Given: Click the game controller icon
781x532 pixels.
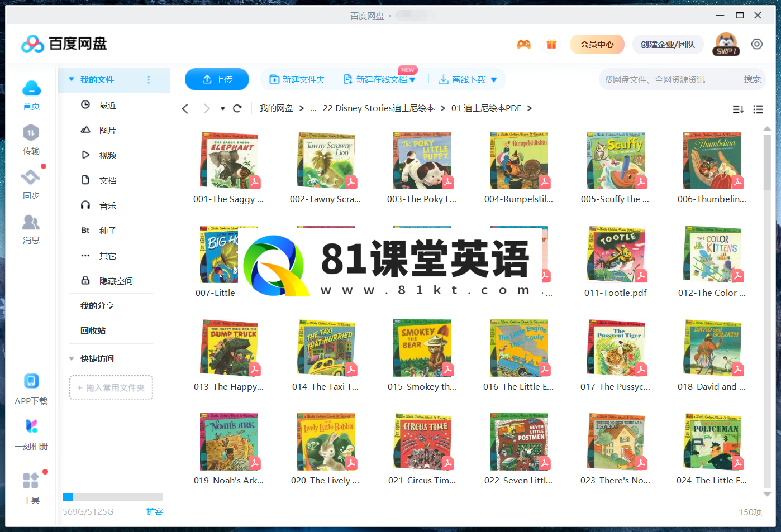Looking at the screenshot, I should tap(523, 44).
